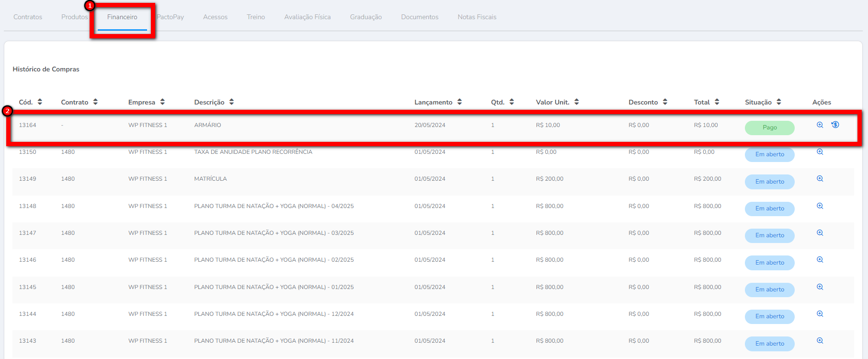Open the Notas Fiscais tab
The image size is (868, 359).
point(477,17)
